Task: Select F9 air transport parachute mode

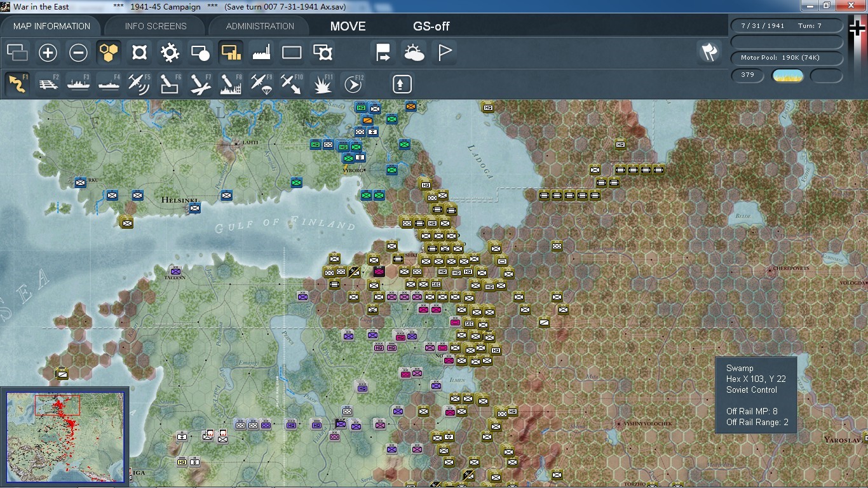Action: [261, 84]
